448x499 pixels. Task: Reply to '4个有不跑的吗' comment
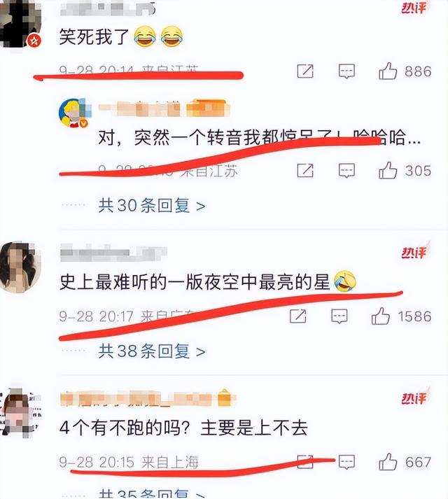346,462
